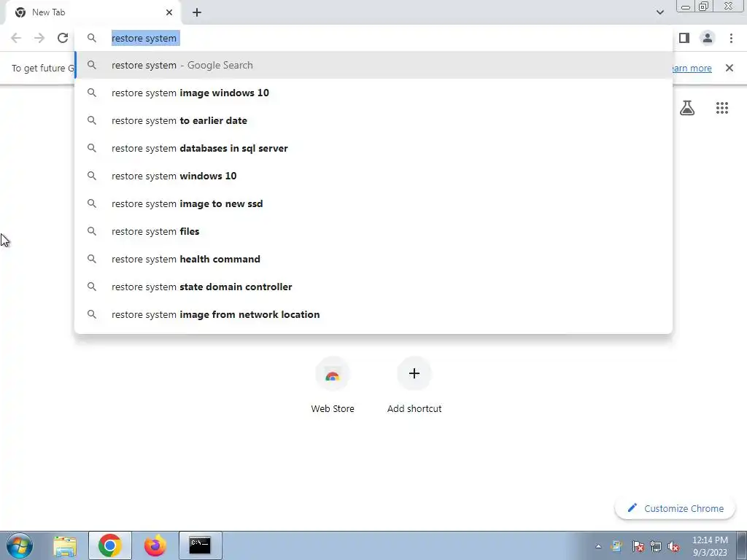Open Customize Chrome
Viewport: 747px width, 560px height.
tap(676, 508)
